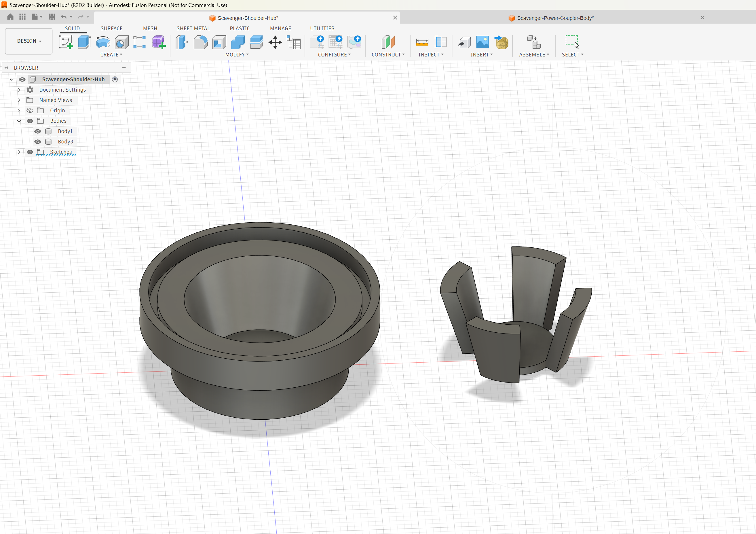This screenshot has width=756, height=534.
Task: Open the CONSTRUCT dropdown menu
Action: (388, 55)
